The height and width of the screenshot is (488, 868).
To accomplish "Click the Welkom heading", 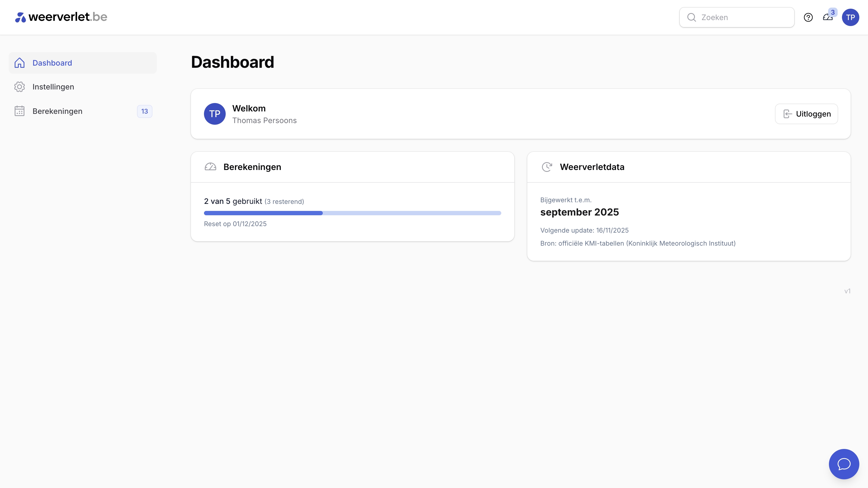I will click(x=249, y=108).
